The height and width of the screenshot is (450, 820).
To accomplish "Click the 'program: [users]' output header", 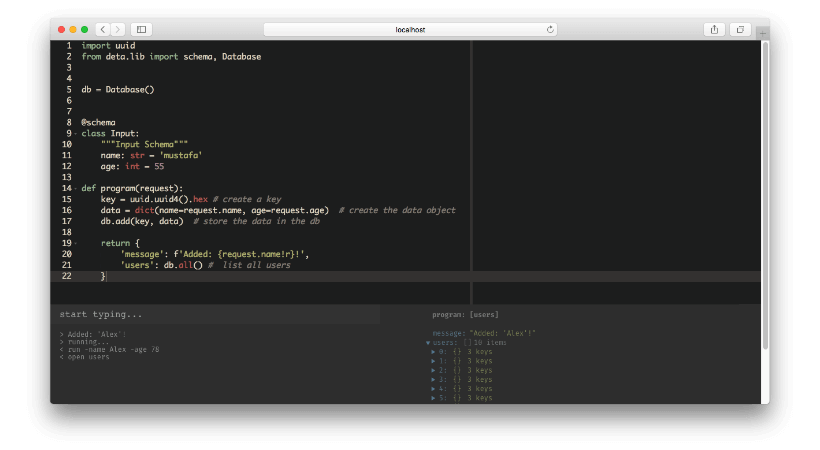I will point(465,314).
